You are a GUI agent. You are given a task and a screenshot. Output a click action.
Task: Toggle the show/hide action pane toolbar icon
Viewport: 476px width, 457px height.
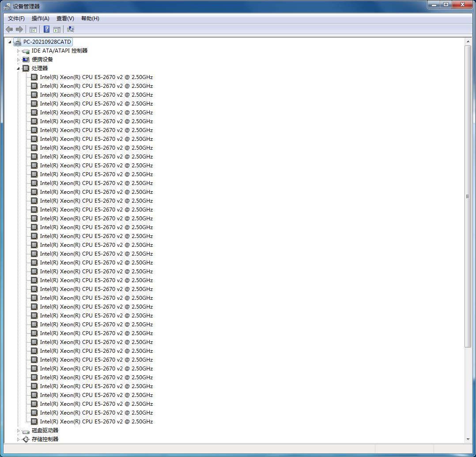57,30
